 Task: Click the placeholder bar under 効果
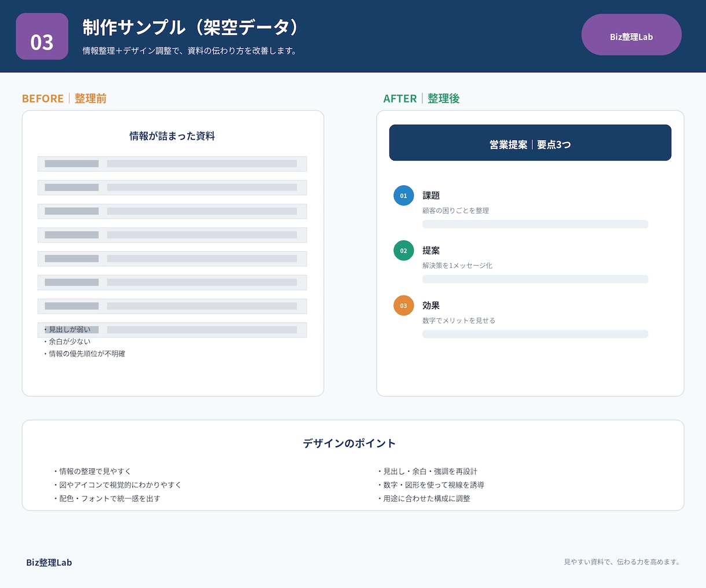[535, 334]
